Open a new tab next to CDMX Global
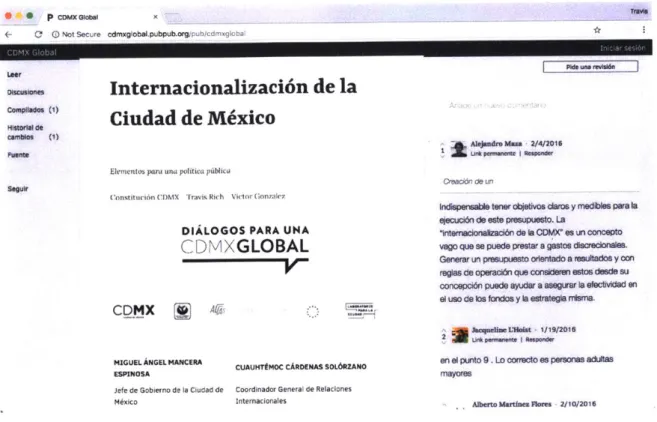This screenshot has height=422, width=657. pyautogui.click(x=173, y=17)
